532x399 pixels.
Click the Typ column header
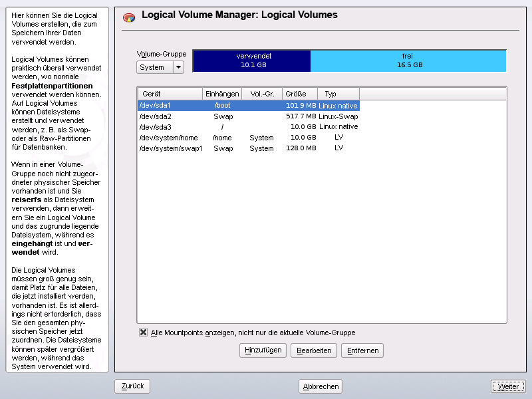click(x=338, y=94)
